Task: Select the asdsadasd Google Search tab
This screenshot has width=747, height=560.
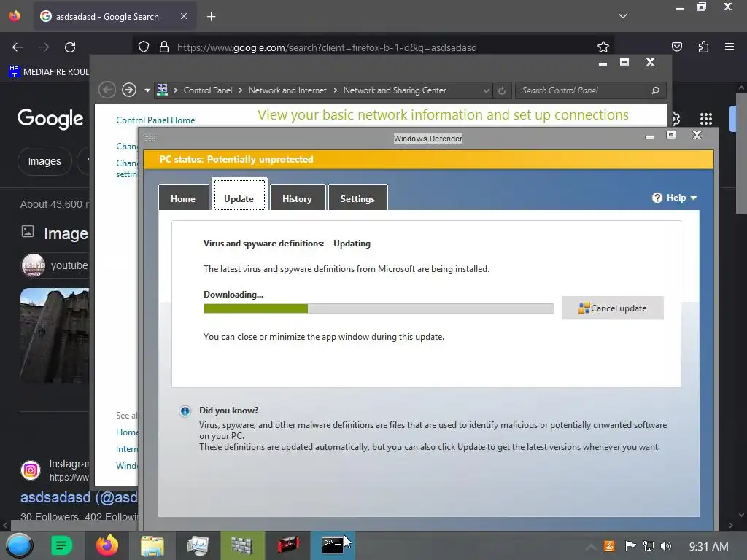Action: (x=115, y=17)
